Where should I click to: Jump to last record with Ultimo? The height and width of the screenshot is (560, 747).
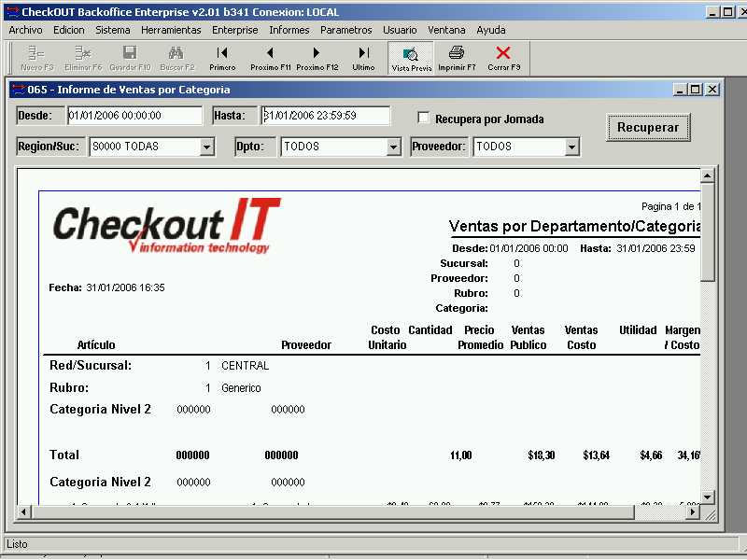click(x=363, y=58)
